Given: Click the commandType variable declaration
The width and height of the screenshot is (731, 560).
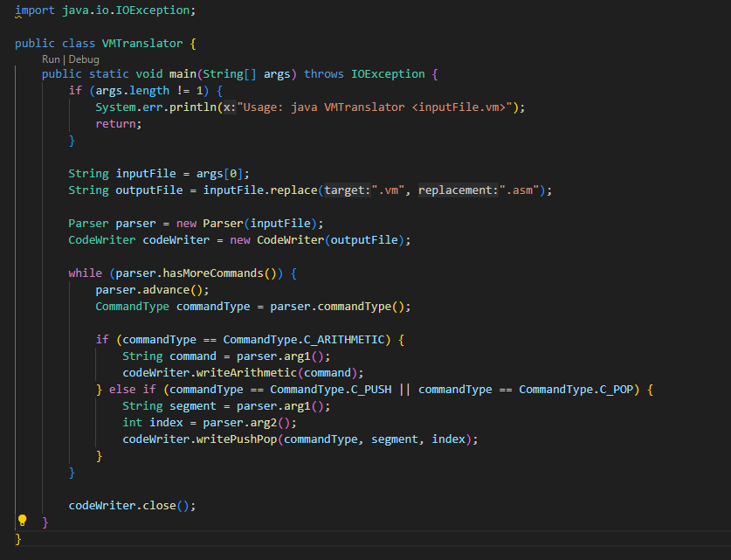Looking at the screenshot, I should [215, 306].
